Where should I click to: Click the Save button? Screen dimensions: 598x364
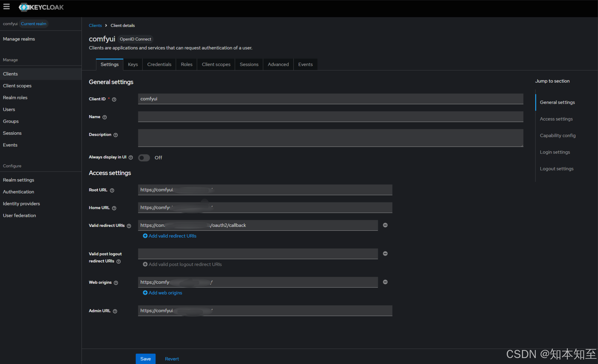pos(145,359)
